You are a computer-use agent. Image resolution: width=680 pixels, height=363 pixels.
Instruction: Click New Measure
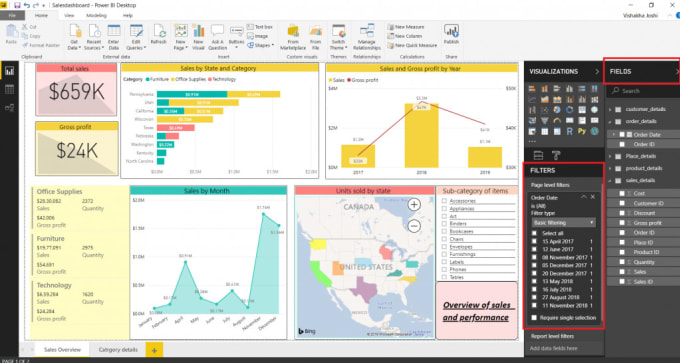pos(405,27)
